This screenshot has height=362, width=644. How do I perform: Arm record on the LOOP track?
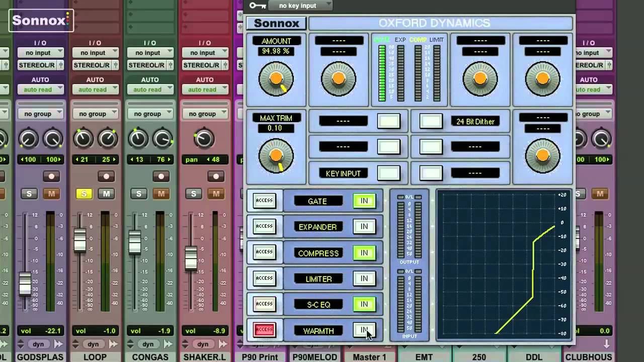click(x=106, y=176)
